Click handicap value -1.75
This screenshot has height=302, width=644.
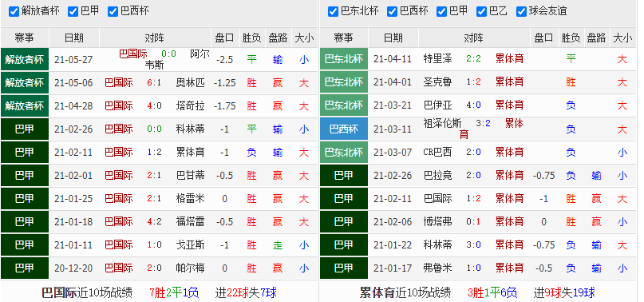tap(224, 105)
